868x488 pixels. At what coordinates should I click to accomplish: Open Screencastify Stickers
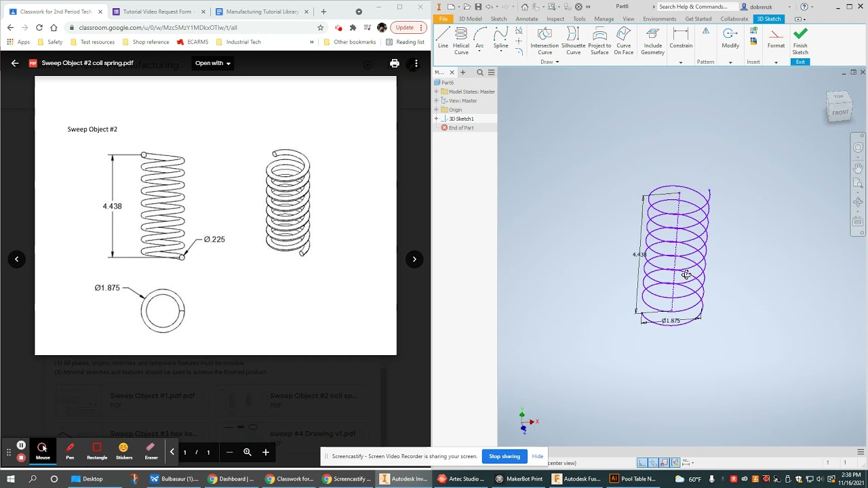coord(123,451)
